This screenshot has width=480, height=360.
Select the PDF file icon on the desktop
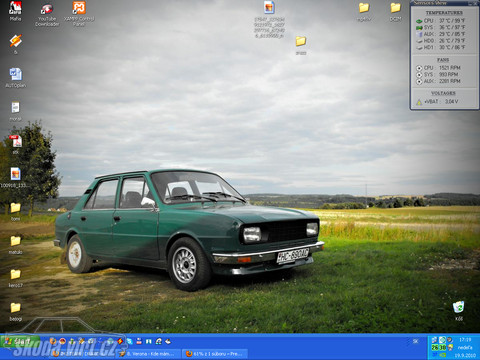[15, 144]
